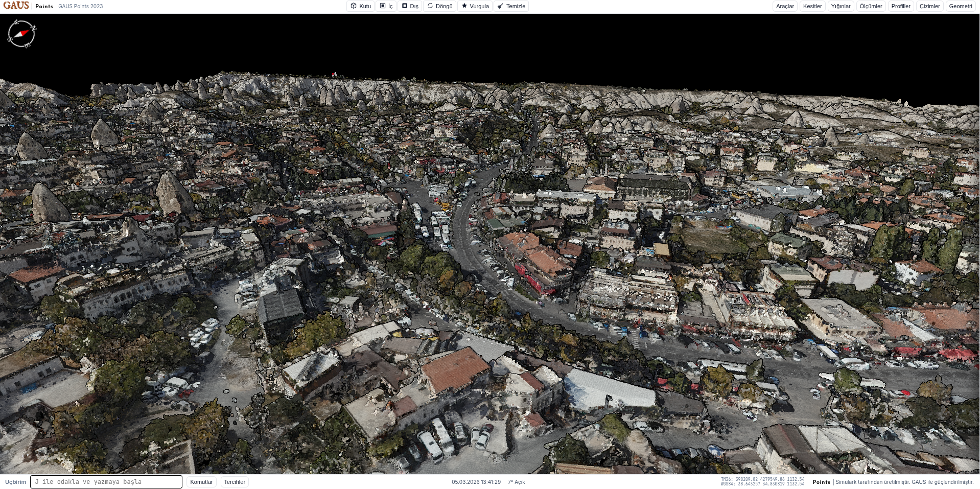Start the Döngü loop tool
The height and width of the screenshot is (489, 980).
click(x=440, y=6)
